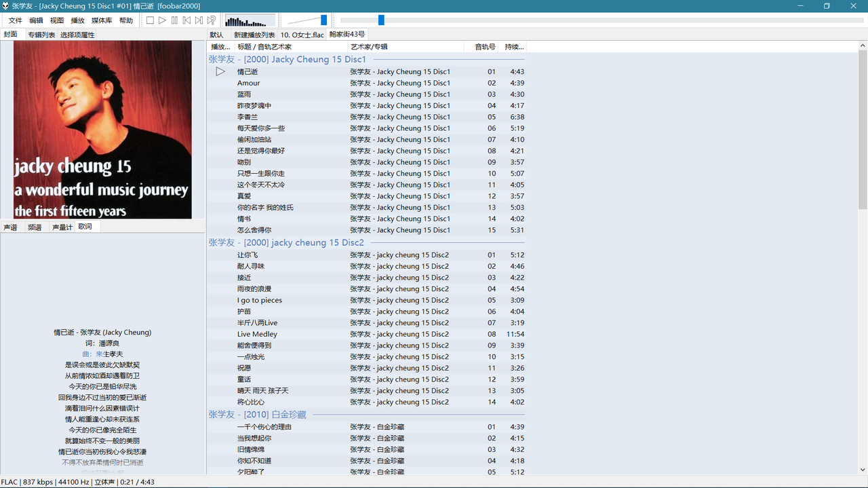Viewport: 868px width, 488px height.
Task: Skip to next track icon
Action: (x=199, y=20)
